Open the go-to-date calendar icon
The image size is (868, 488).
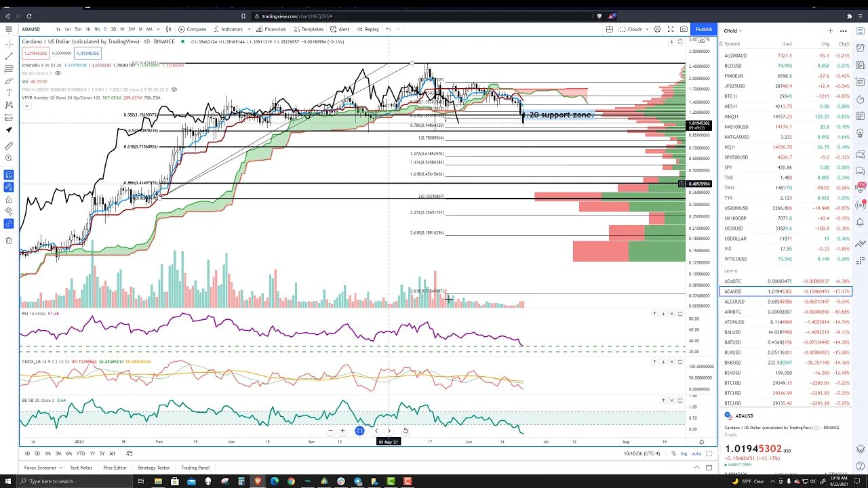[x=130, y=453]
